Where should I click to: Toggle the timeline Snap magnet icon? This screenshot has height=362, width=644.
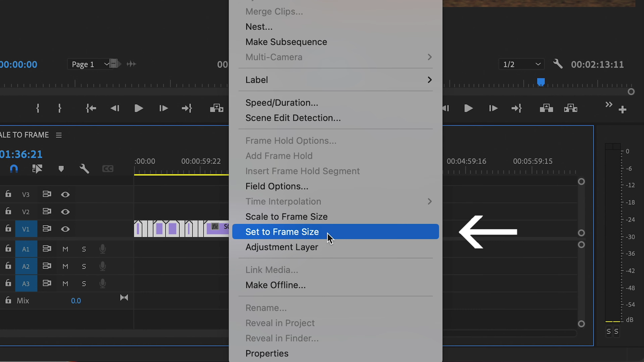pyautogui.click(x=14, y=169)
